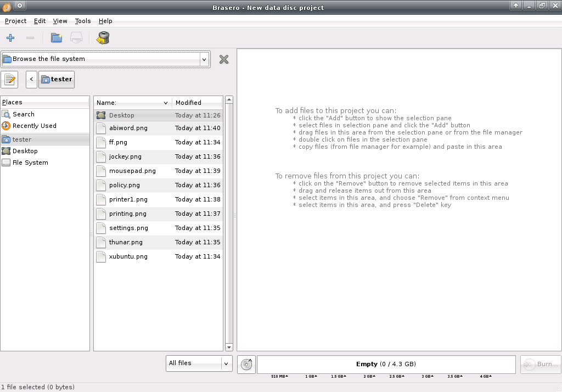Click the file list scrollbar down arrow
Image resolution: width=562 pixels, height=392 pixels.
point(229,347)
